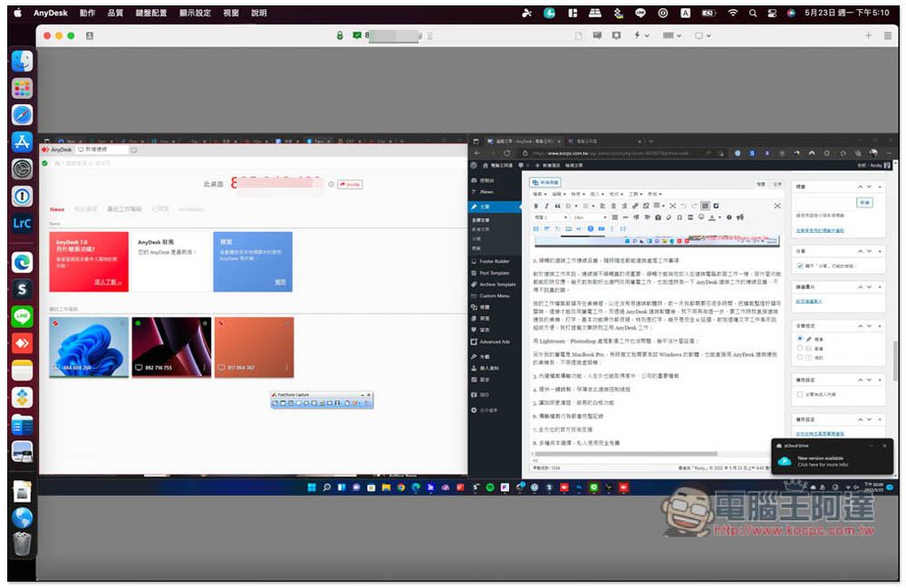This screenshot has width=906, height=588.
Task: Select the first post format radio button
Action: 800,339
